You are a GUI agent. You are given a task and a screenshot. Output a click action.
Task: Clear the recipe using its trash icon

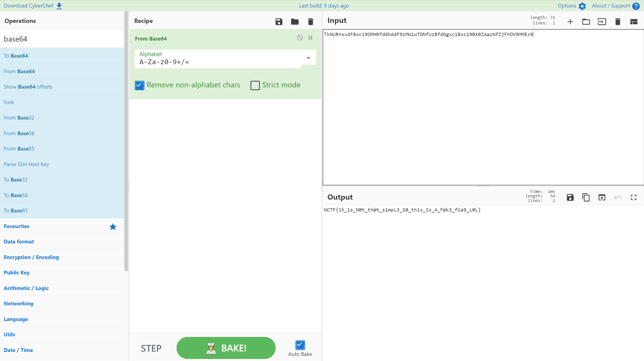point(310,22)
